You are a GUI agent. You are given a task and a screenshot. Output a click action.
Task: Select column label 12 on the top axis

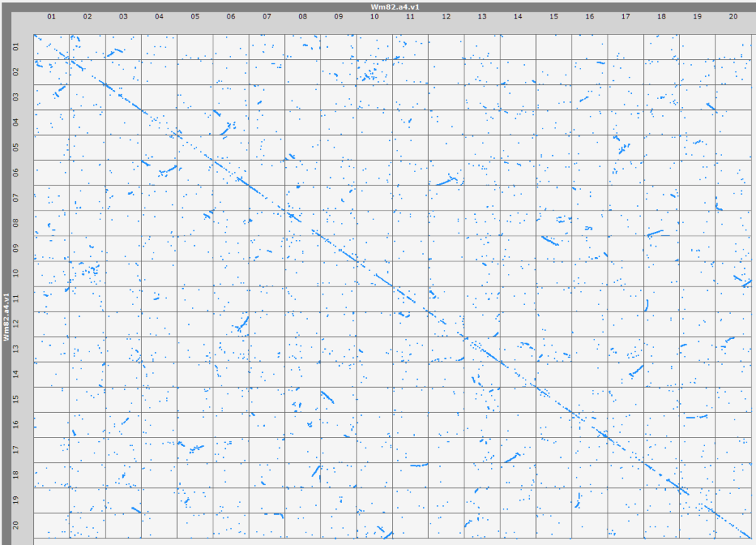coord(447,16)
